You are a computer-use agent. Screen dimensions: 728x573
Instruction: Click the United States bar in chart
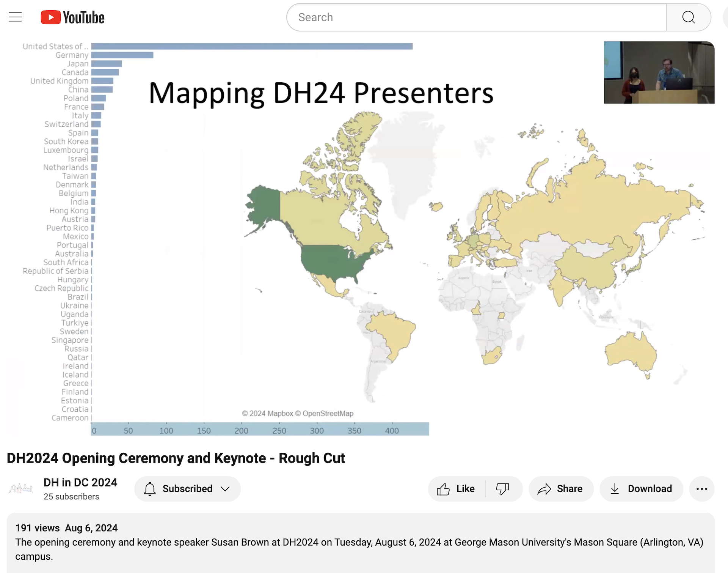[251, 46]
